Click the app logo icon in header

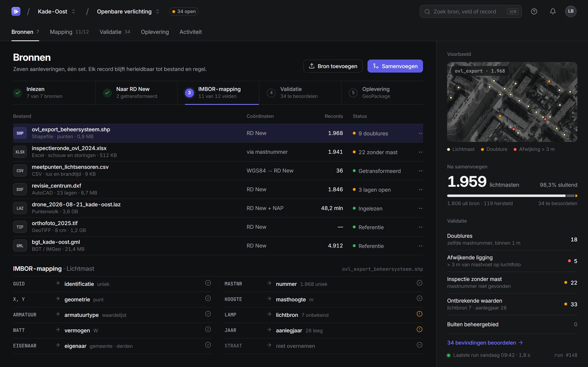(16, 11)
